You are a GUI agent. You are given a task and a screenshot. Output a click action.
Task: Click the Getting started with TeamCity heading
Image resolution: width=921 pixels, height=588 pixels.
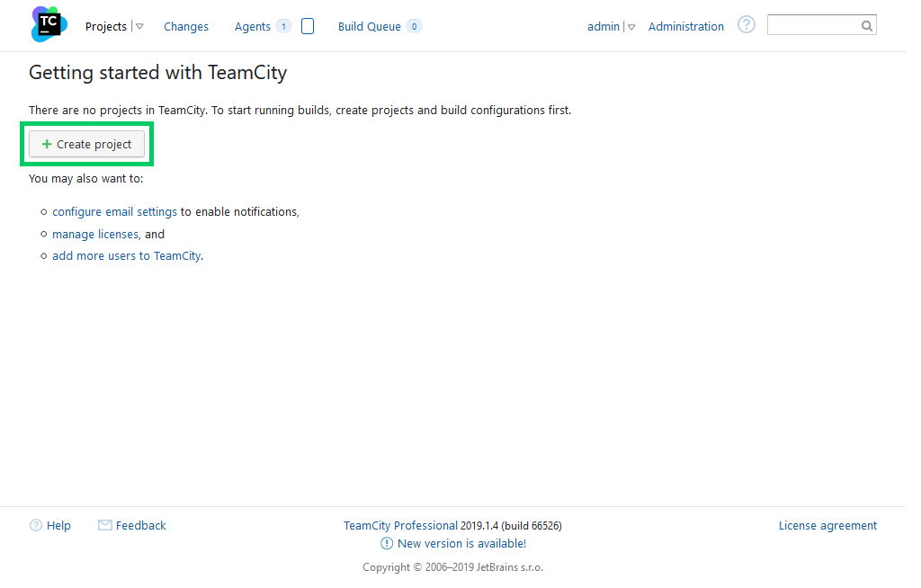click(160, 74)
